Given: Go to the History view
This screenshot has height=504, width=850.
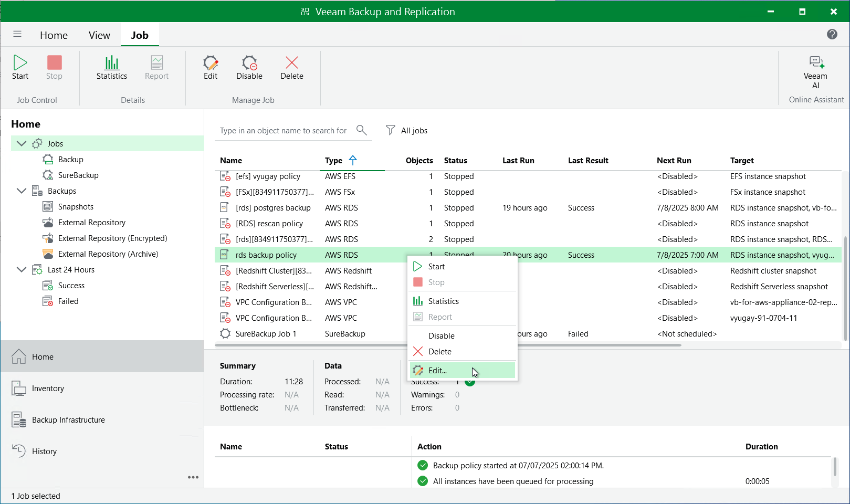Looking at the screenshot, I should pos(44,451).
